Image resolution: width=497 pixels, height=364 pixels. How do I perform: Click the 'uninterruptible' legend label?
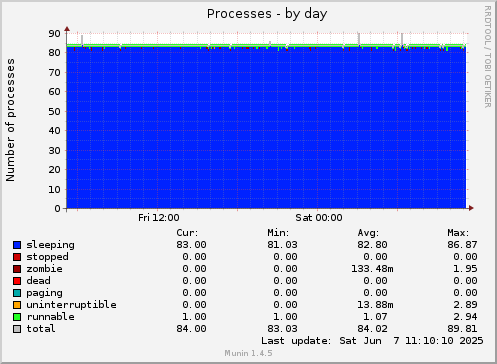click(71, 305)
